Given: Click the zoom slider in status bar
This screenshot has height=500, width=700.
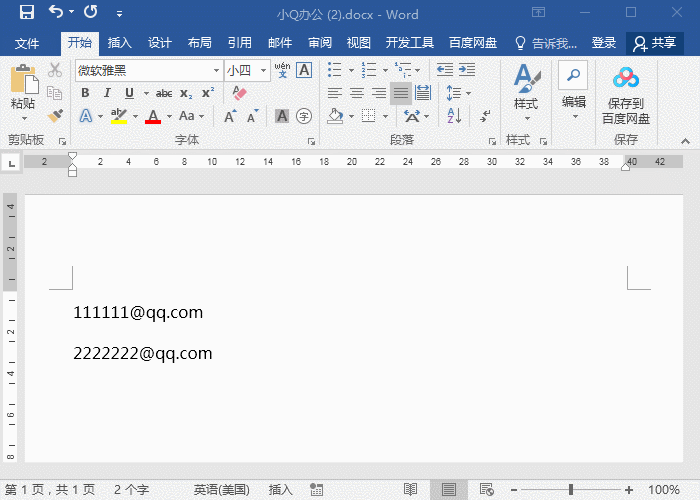Looking at the screenshot, I should 571,490.
